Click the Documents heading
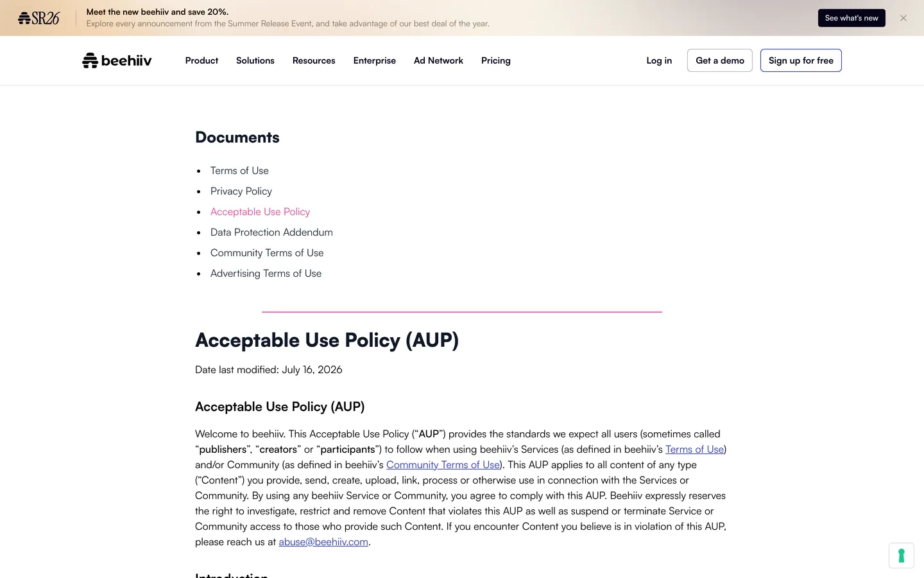Screen dimensions: 924x578 237,137
